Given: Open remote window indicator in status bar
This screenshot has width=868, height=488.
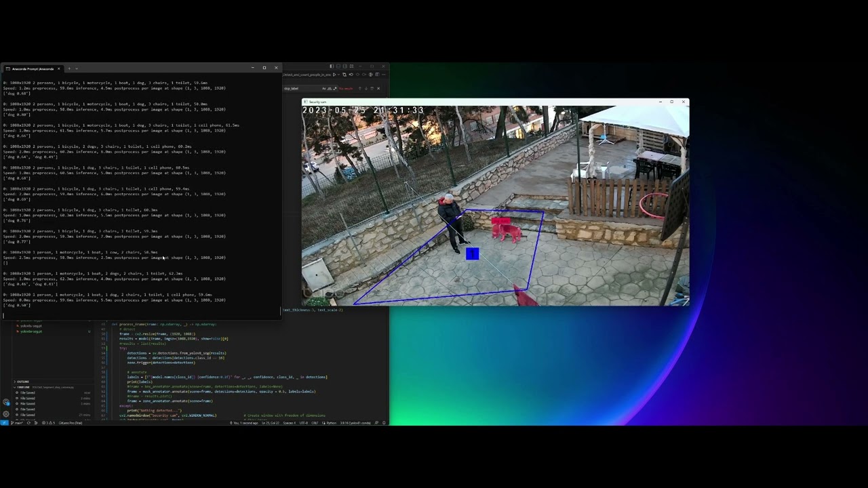Looking at the screenshot, I should [x=3, y=423].
